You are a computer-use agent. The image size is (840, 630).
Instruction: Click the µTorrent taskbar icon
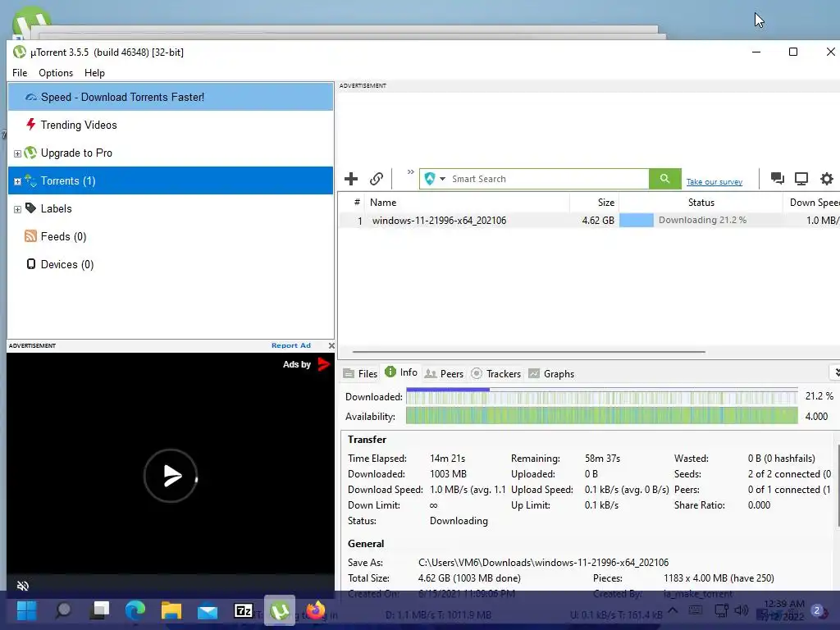280,610
